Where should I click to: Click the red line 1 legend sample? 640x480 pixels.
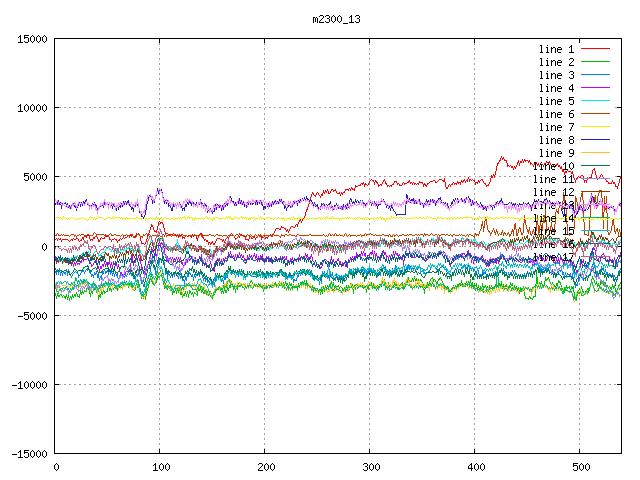tap(595, 49)
